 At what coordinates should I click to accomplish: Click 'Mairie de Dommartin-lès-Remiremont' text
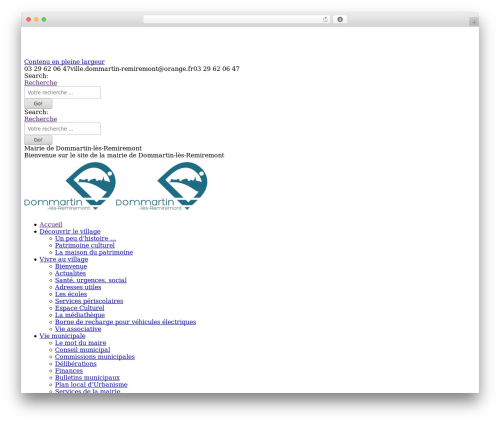point(83,149)
